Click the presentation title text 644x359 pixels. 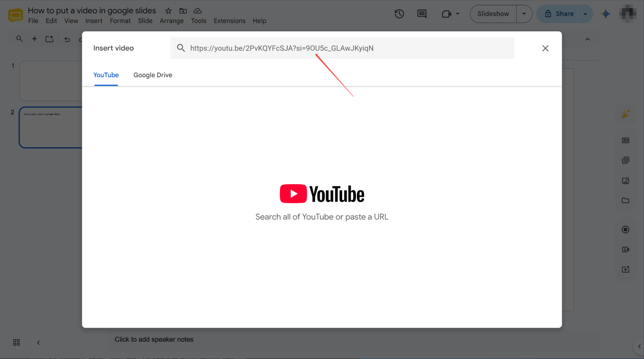click(92, 11)
